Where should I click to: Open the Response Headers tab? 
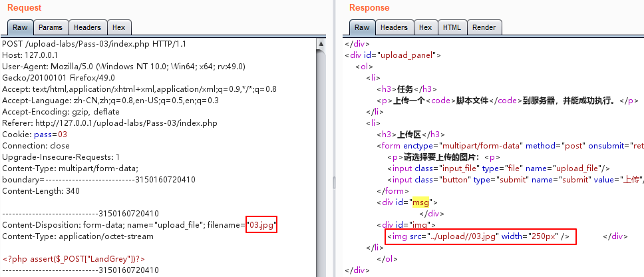[x=394, y=27]
